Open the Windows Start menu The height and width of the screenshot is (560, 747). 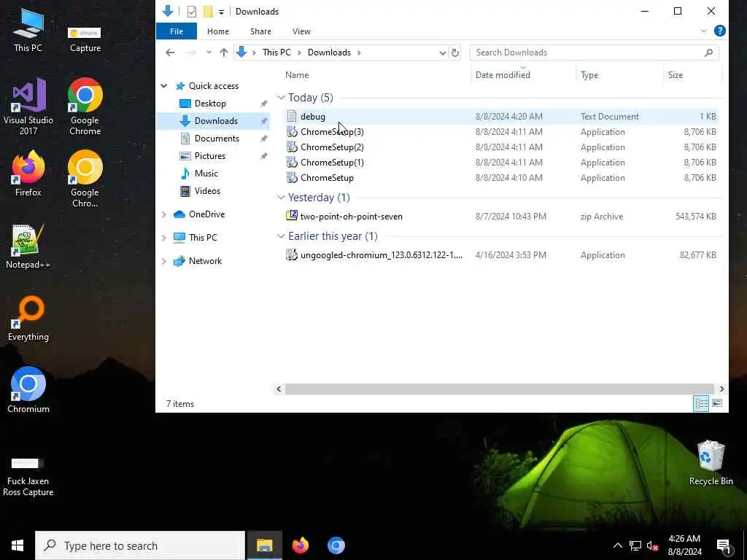click(18, 545)
